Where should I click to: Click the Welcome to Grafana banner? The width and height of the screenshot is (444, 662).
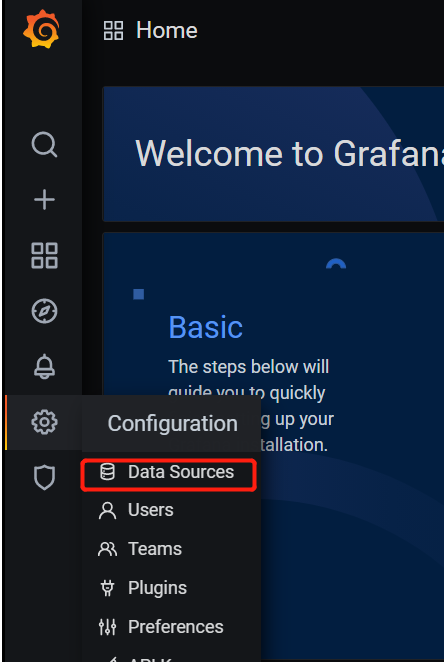point(273,154)
